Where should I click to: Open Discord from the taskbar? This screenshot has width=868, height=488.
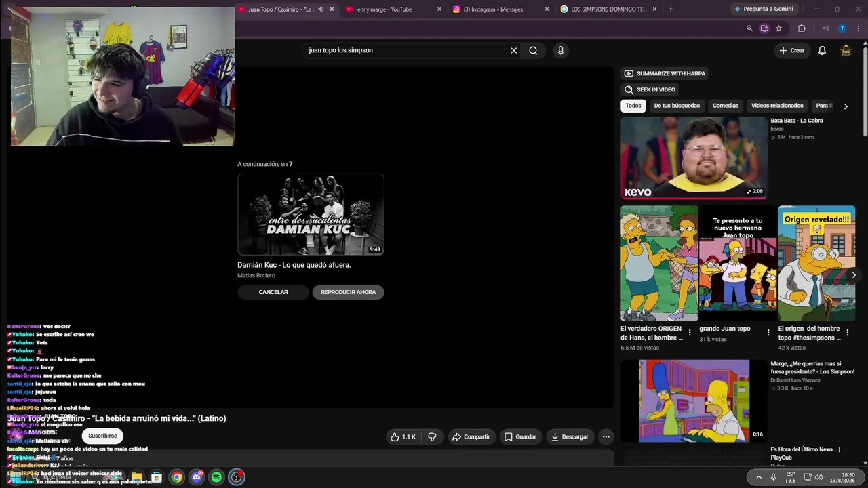tap(196, 477)
